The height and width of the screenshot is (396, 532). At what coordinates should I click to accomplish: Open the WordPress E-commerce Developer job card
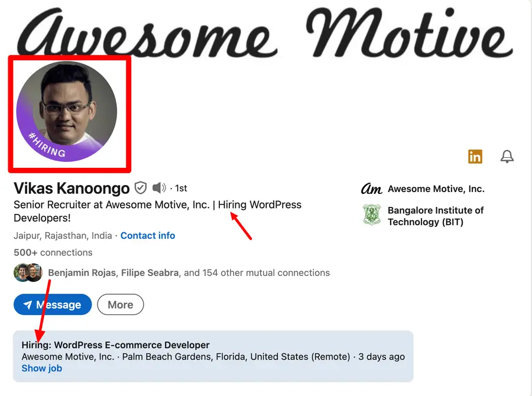click(x=114, y=345)
